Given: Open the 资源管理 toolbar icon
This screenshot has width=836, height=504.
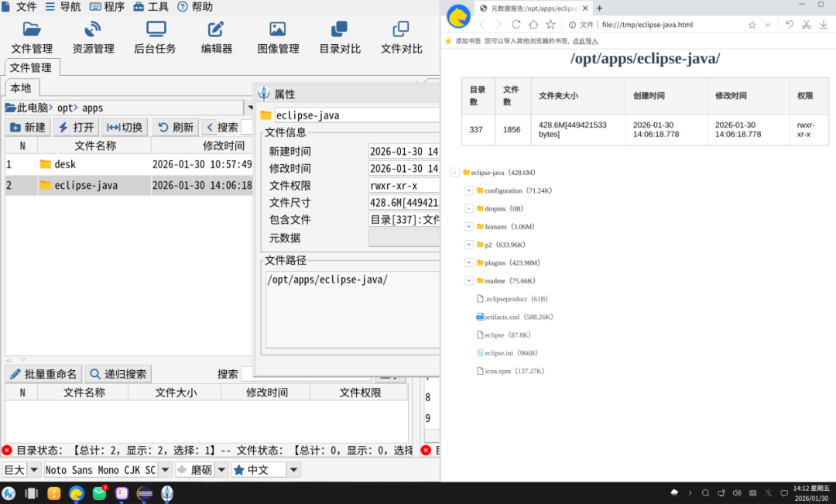Looking at the screenshot, I should (x=94, y=37).
